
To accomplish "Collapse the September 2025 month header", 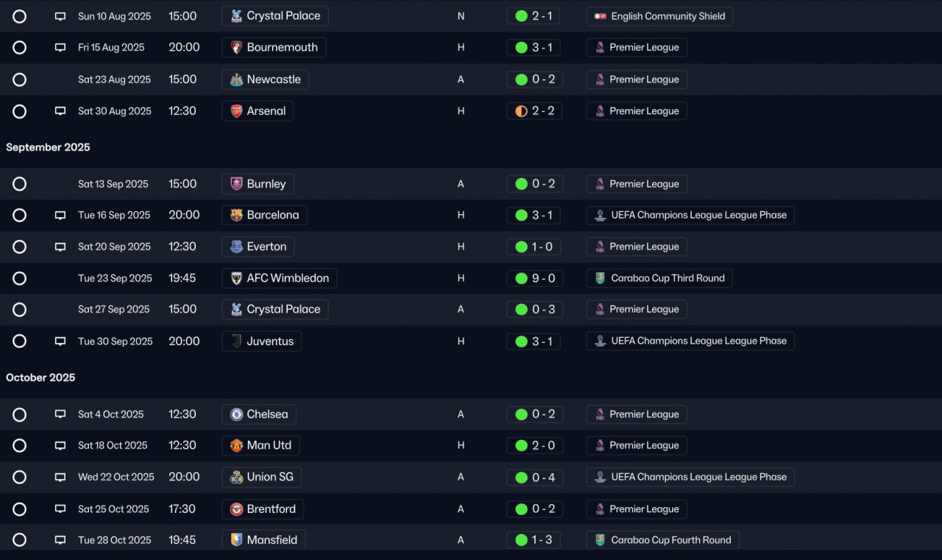I will click(x=48, y=147).
